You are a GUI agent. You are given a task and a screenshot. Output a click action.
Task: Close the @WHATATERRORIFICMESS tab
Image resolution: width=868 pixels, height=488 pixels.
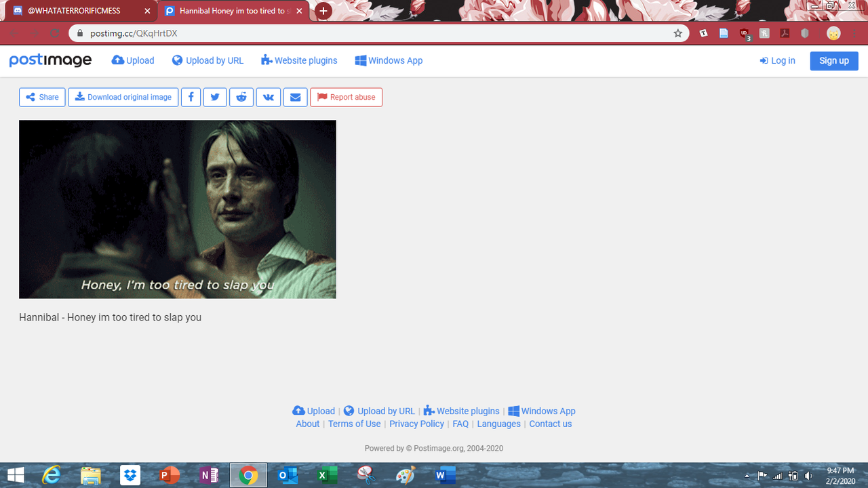coord(147,12)
